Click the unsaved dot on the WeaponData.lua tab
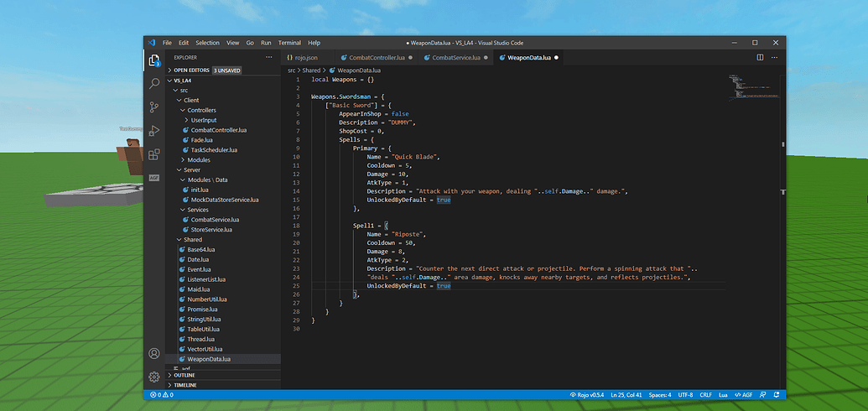This screenshot has width=868, height=411. tap(556, 57)
